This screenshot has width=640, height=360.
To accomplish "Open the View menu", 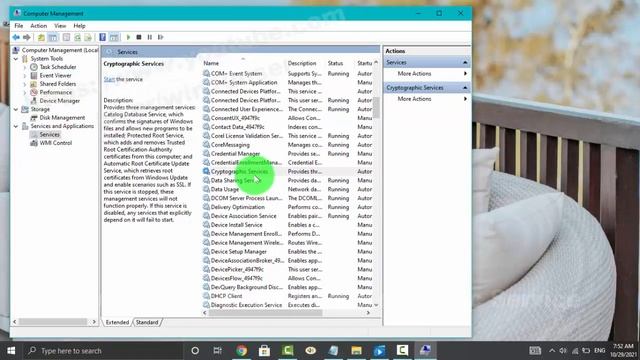I will pos(60,26).
